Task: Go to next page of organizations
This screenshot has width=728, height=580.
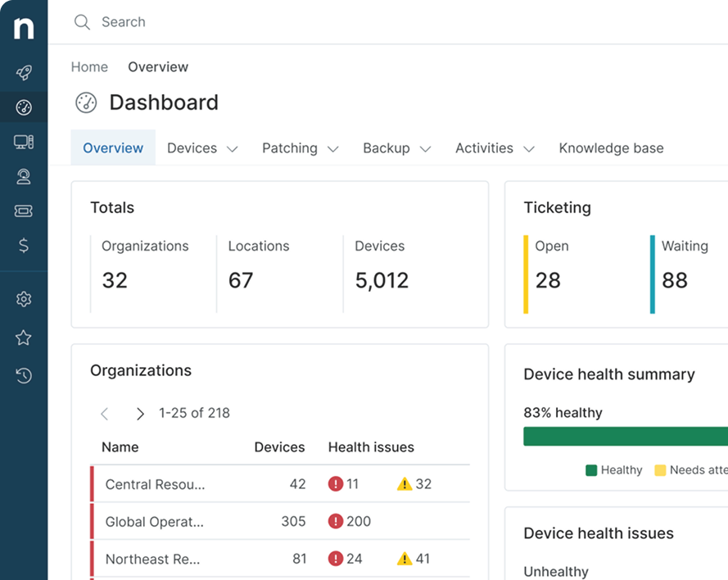Action: tap(140, 414)
